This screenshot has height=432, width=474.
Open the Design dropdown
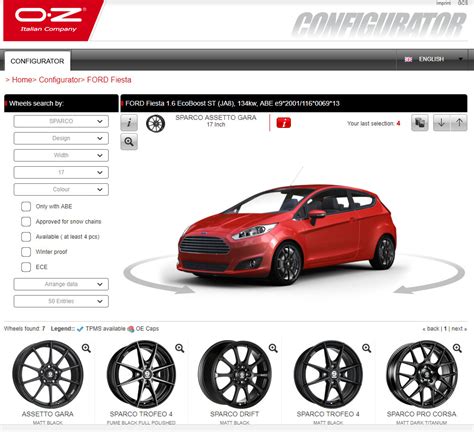click(61, 138)
